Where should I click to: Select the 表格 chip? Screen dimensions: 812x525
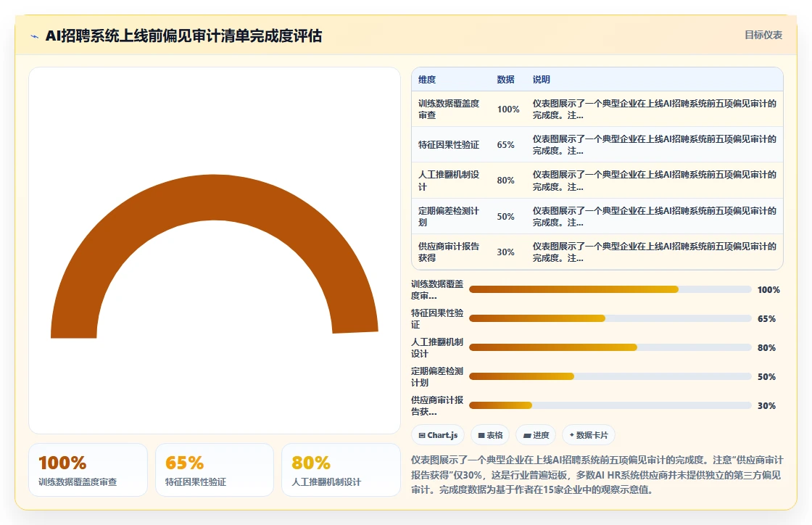490,435
